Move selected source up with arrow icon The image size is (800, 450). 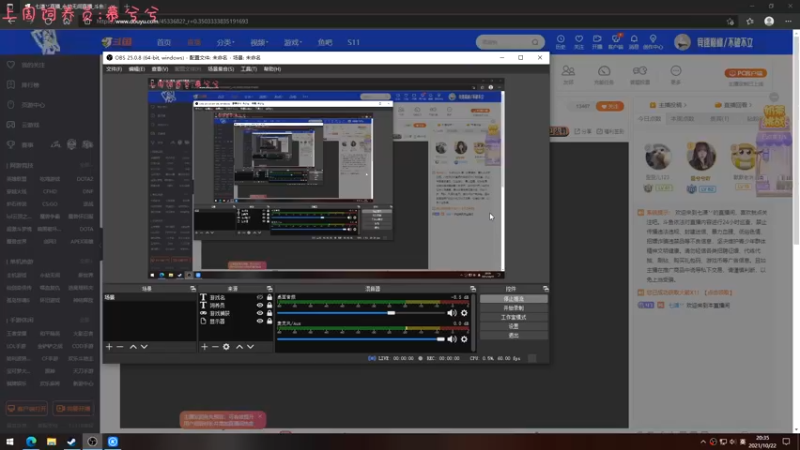click(239, 347)
